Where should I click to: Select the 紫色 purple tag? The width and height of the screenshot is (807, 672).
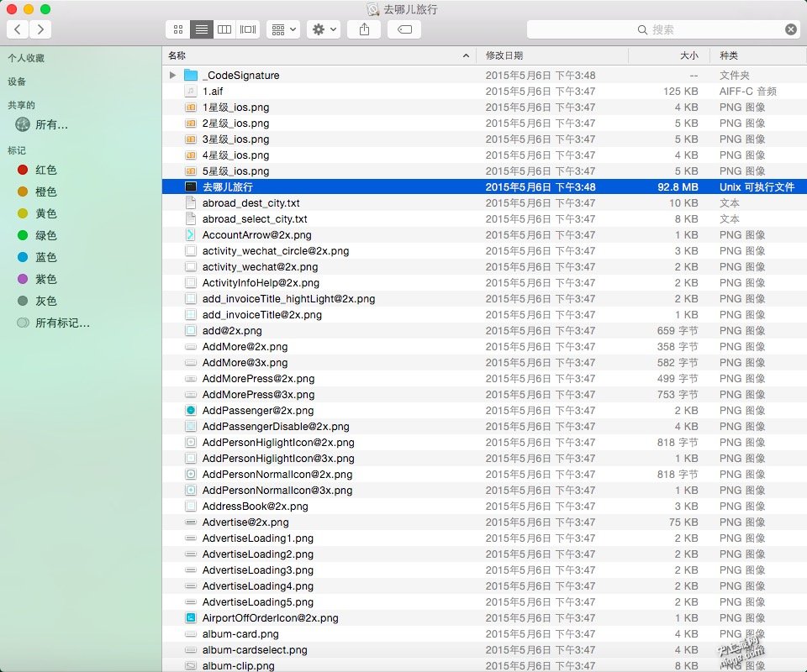point(37,279)
